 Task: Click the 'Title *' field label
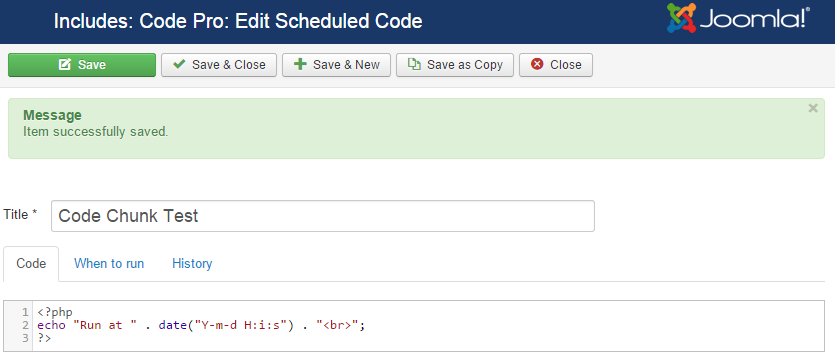tap(20, 215)
